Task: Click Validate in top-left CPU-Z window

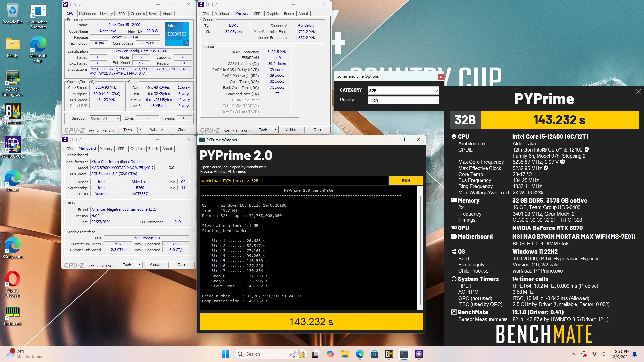Action: click(x=156, y=130)
